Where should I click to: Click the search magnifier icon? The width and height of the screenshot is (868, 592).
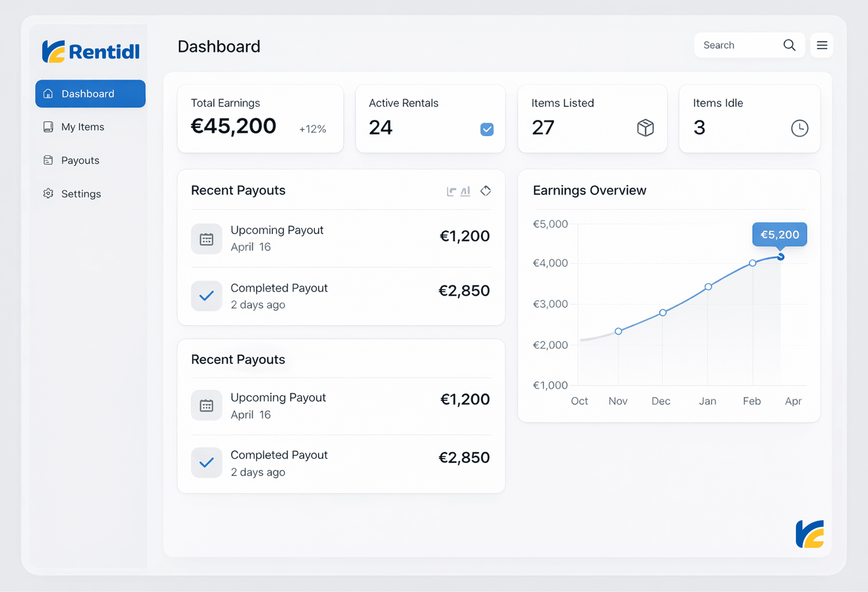(x=789, y=45)
